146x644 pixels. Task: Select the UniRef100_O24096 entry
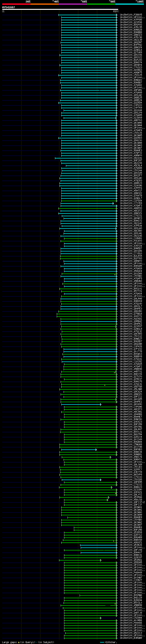pos(131,186)
